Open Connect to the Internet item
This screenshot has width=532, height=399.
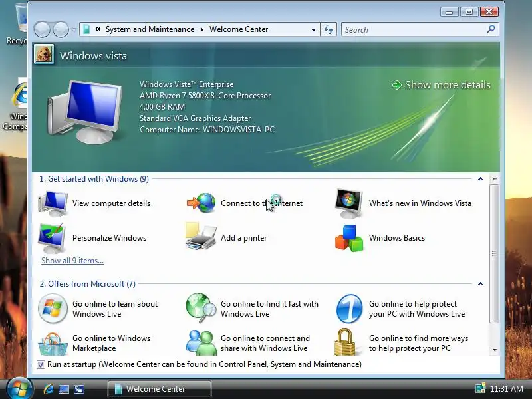click(244, 203)
